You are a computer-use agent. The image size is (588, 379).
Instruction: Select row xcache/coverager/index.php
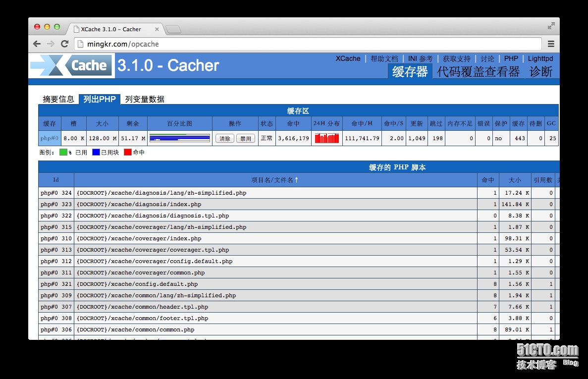coord(299,238)
